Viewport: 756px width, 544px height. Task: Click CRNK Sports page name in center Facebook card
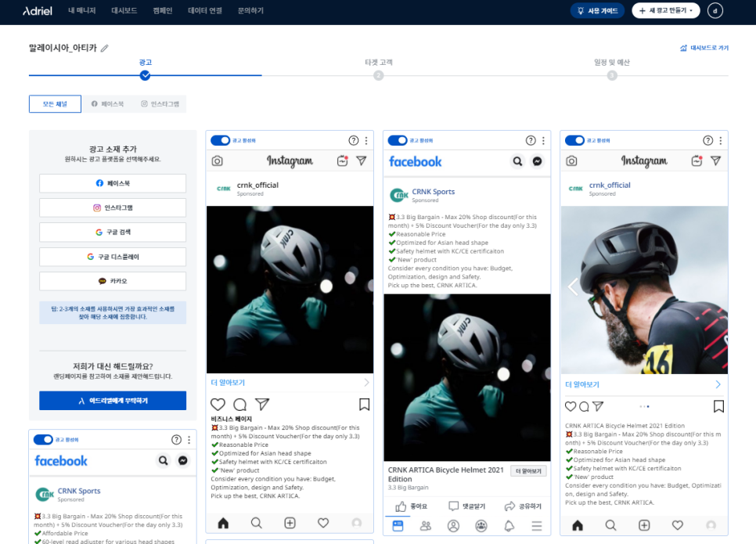pyautogui.click(x=433, y=192)
